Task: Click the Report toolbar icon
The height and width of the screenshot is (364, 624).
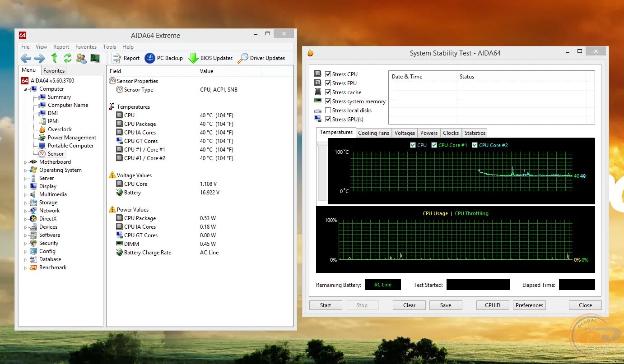Action: 116,58
